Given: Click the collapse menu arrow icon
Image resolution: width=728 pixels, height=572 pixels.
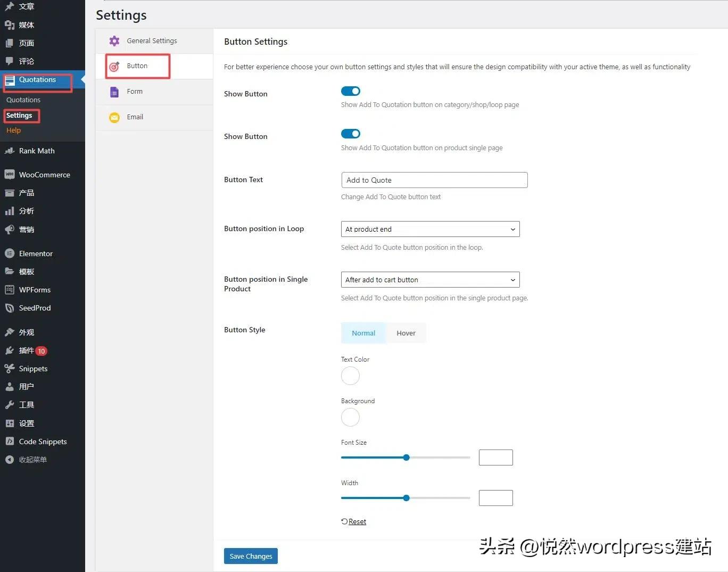Looking at the screenshot, I should coord(10,460).
